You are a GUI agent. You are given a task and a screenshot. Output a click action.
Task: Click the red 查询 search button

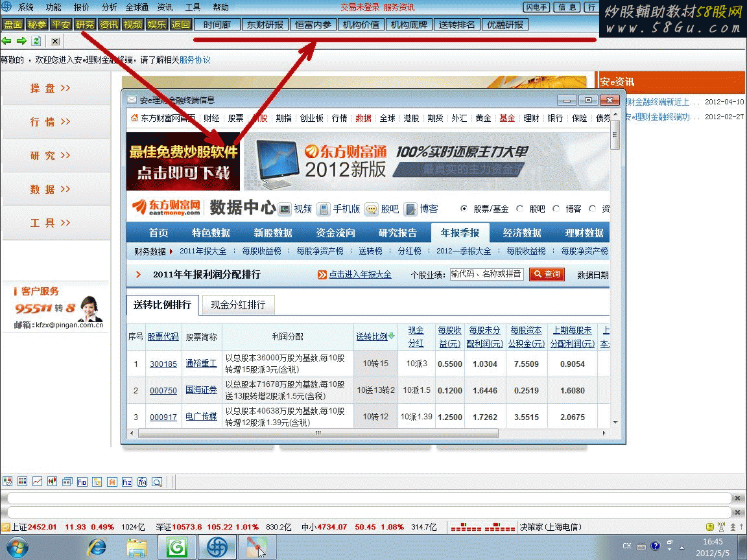click(x=547, y=274)
